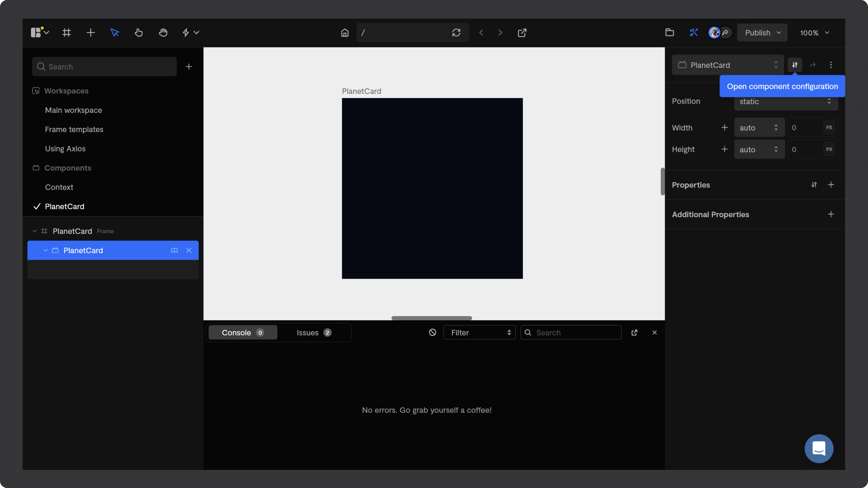The image size is (868, 488).
Task: Select the frame tool hash icon
Action: tap(66, 33)
